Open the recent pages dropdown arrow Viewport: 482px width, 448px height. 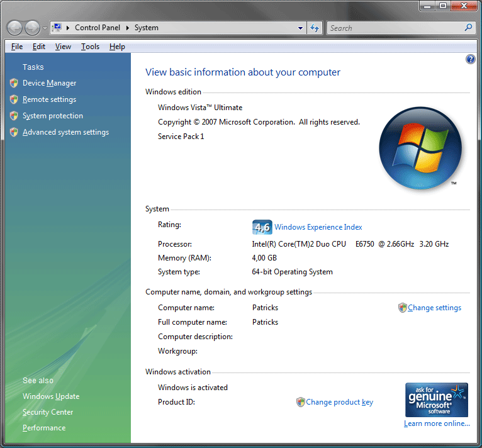tap(45, 28)
